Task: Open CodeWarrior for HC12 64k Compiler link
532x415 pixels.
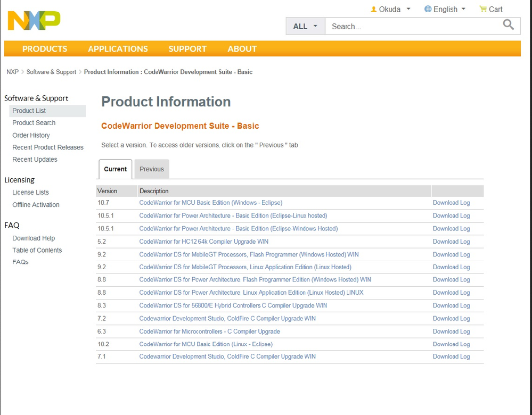Action: pyautogui.click(x=203, y=242)
